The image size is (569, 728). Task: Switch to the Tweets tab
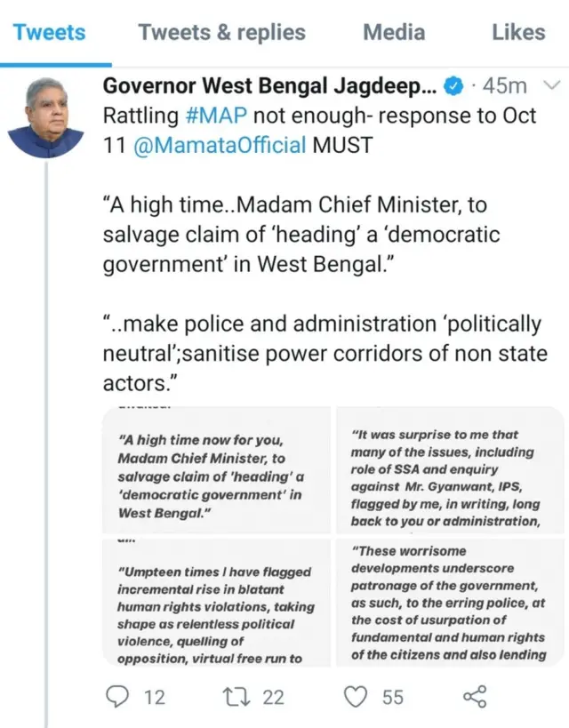click(50, 33)
